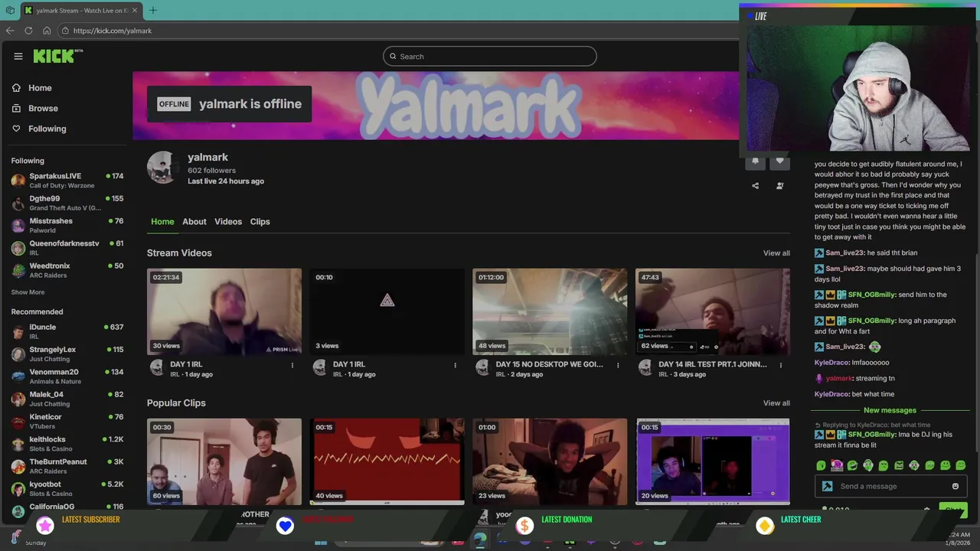Image resolution: width=980 pixels, height=551 pixels.
Task: Click the search magnifier icon
Action: 393,56
